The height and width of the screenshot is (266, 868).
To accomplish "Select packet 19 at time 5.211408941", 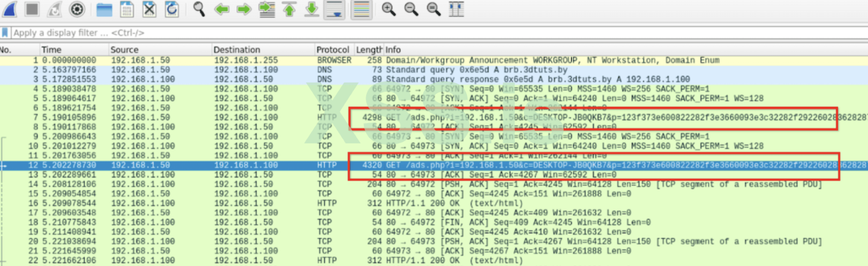I will click(x=434, y=232).
